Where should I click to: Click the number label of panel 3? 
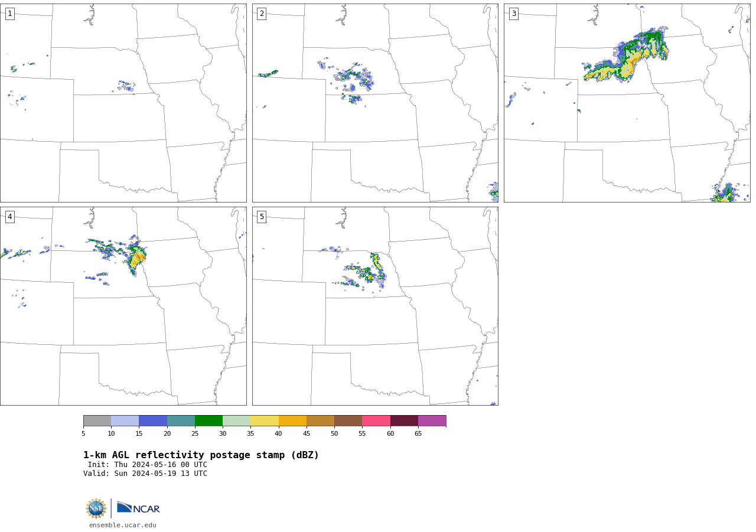[x=513, y=14]
